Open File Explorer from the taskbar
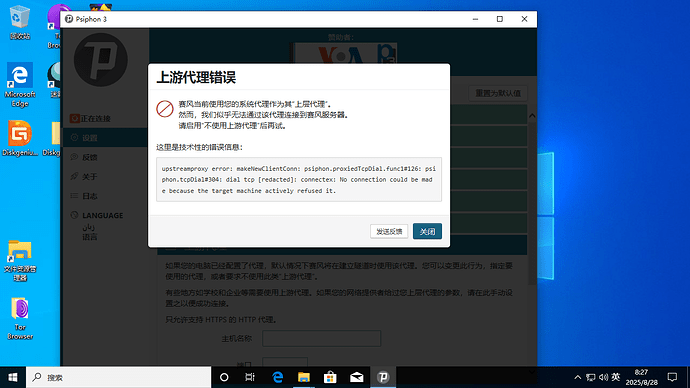The image size is (690, 388). 304,377
